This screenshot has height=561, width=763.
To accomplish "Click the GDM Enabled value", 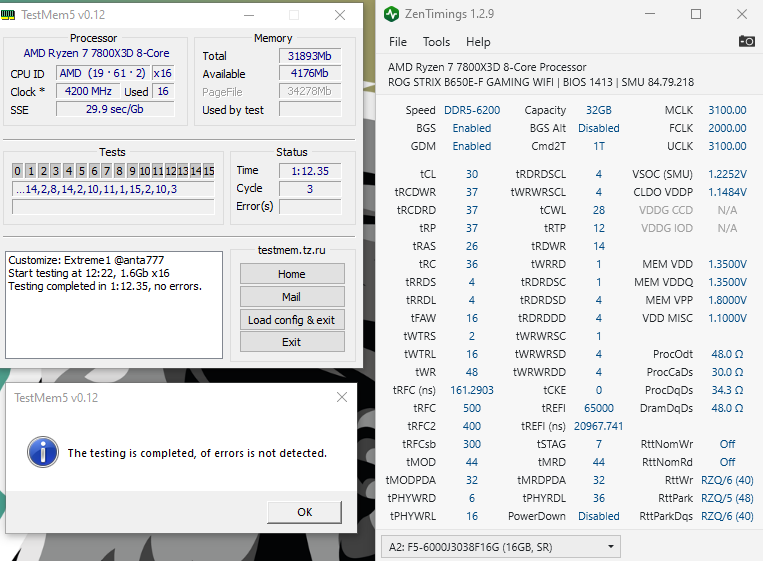I will click(472, 146).
